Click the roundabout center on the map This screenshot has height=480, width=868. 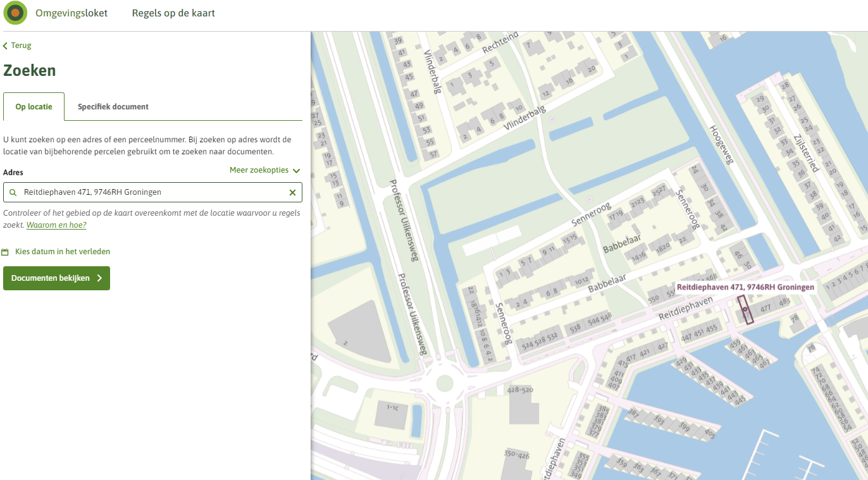tap(445, 383)
